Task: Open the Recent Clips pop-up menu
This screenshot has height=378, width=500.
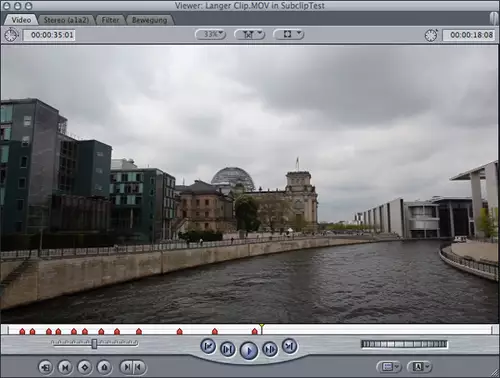Action: (389, 367)
